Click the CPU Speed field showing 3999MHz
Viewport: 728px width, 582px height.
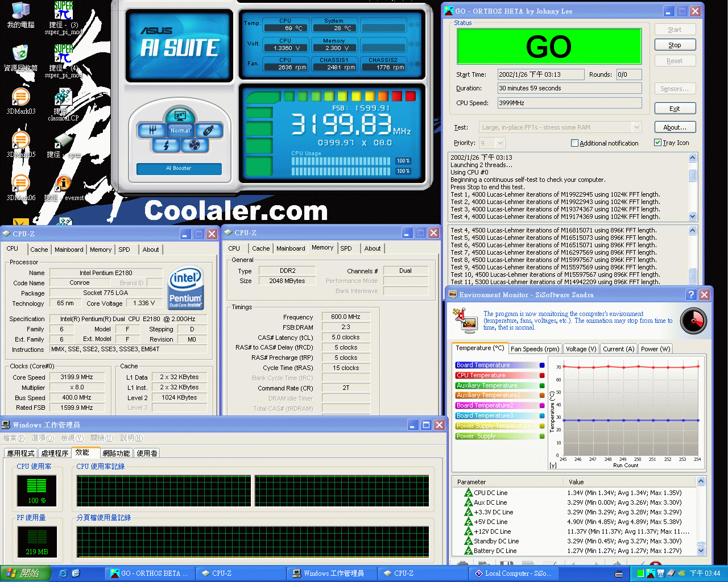[570, 103]
